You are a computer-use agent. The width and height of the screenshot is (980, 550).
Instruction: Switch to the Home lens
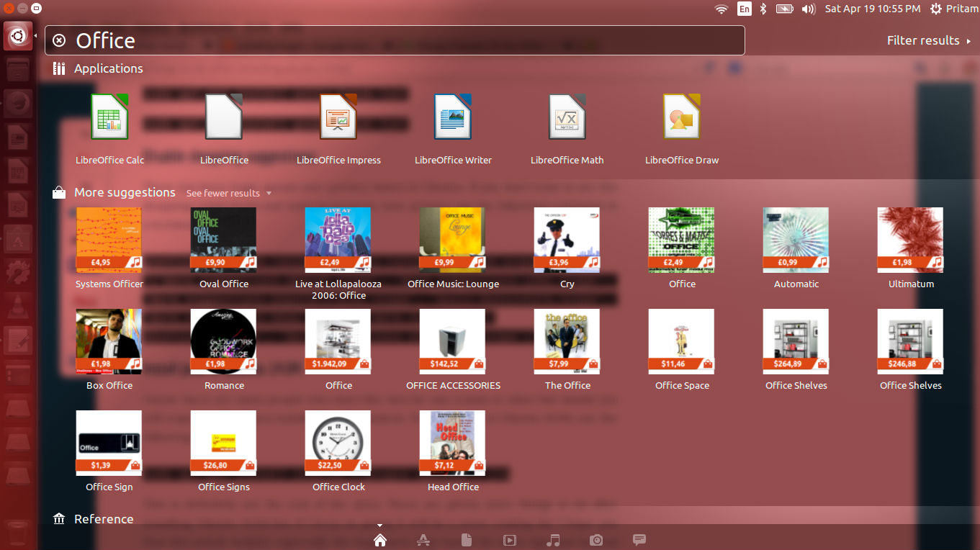[x=380, y=540]
